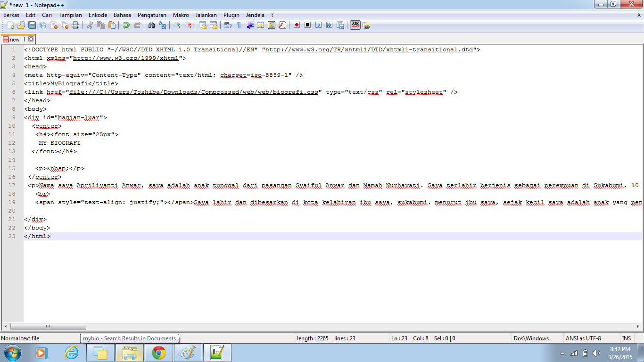
Task: Cut selection with the scissors icon
Action: pyautogui.click(x=90, y=25)
